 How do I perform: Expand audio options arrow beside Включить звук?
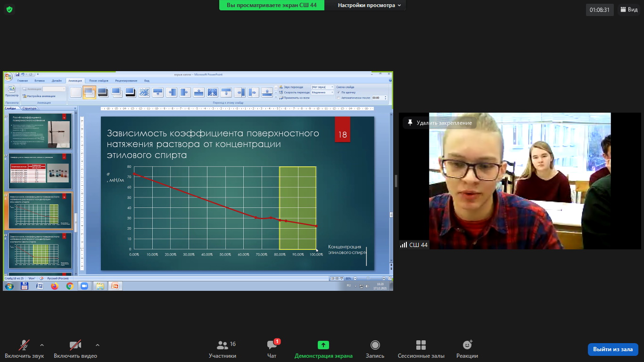click(x=42, y=345)
